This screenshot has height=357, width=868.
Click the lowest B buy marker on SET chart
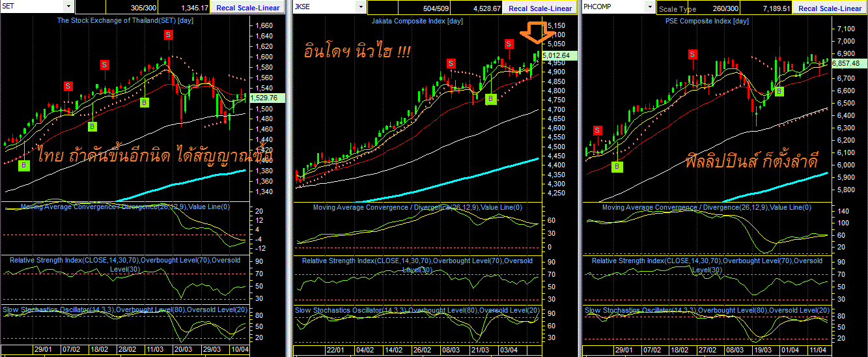tap(25, 165)
